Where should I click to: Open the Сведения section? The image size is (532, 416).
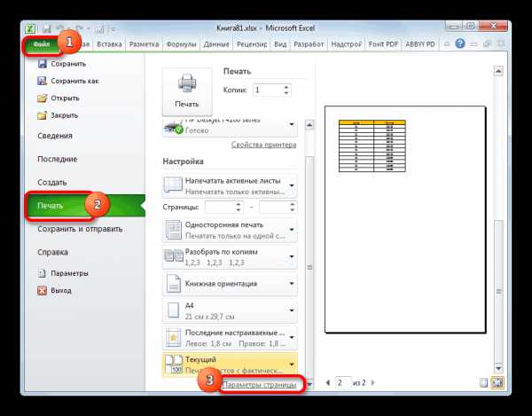[55, 136]
